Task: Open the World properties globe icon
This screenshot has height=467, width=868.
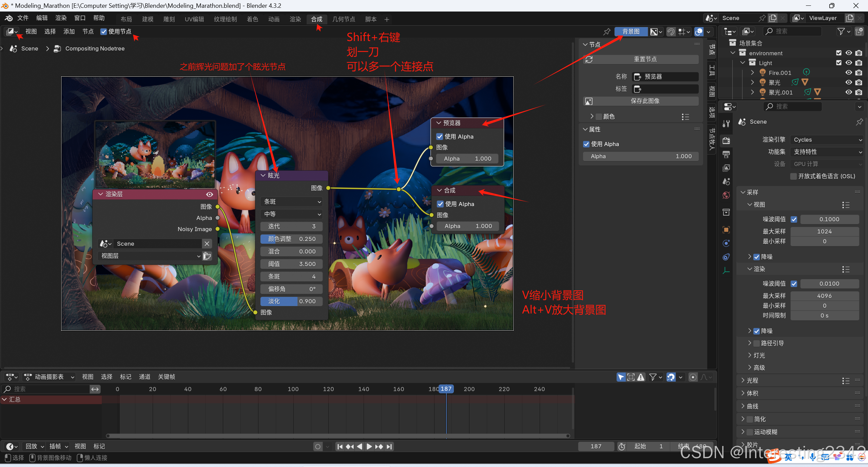Action: pos(726,195)
